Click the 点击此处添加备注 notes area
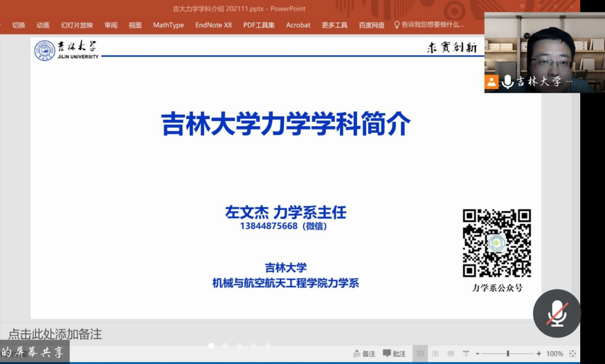The width and height of the screenshot is (605, 364). (55, 334)
